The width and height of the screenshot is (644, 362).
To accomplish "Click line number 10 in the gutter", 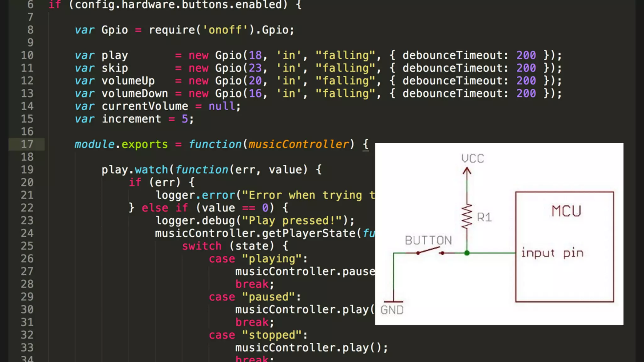I will coord(27,55).
